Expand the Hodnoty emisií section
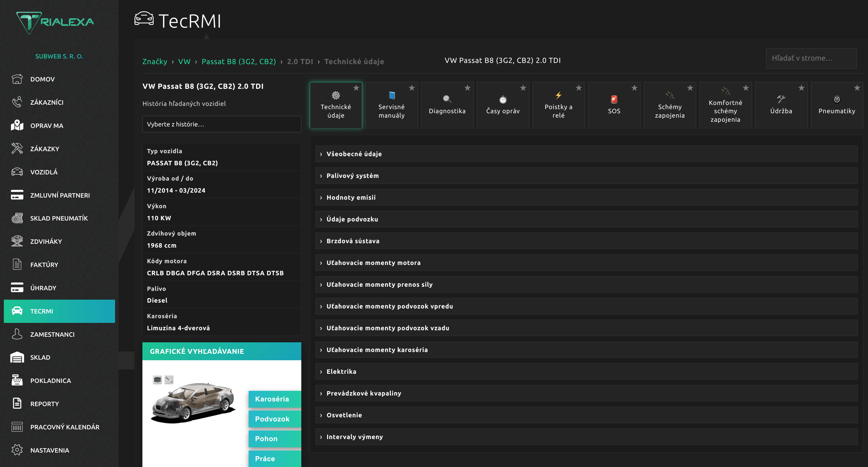 [x=586, y=197]
